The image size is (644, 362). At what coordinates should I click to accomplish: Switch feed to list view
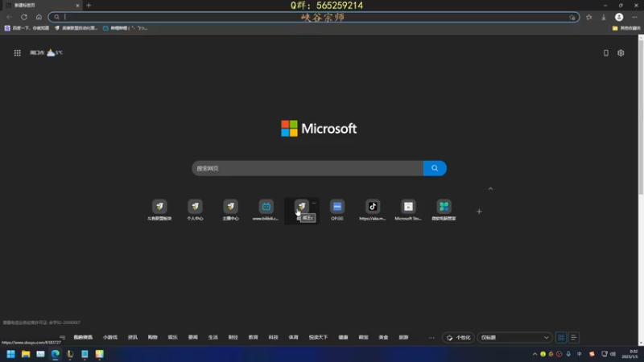tap(574, 337)
